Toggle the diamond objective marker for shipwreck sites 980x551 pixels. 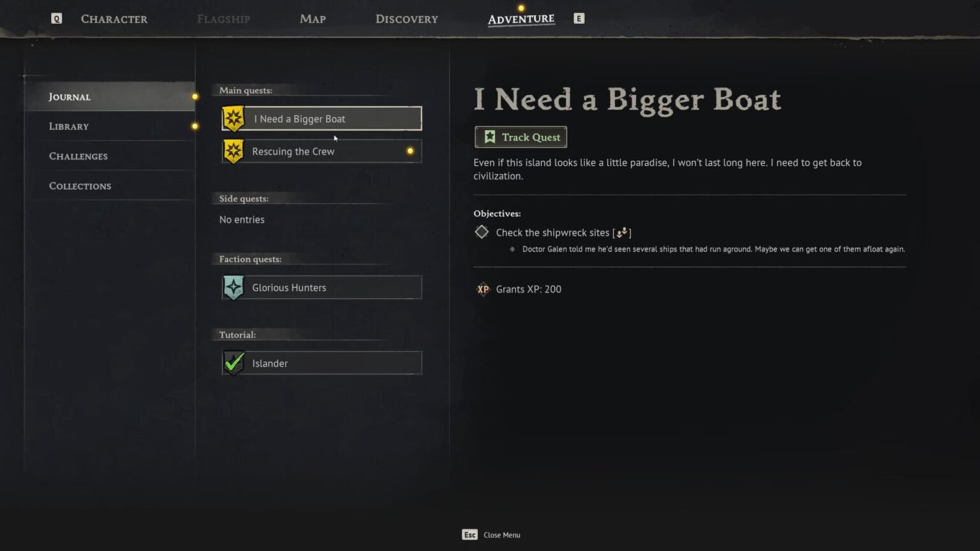coord(482,232)
